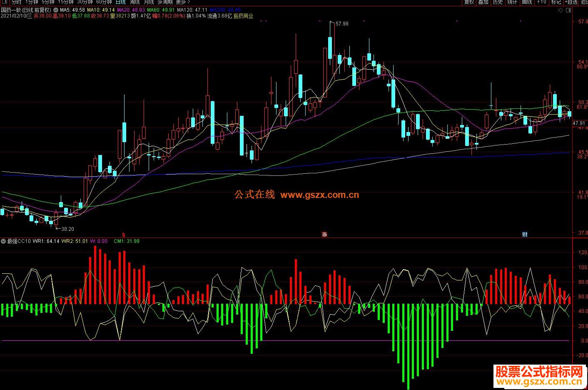Image resolution: width=588 pixels, height=390 pixels.
Task: Open the F10 company info
Action: (x=541, y=2)
